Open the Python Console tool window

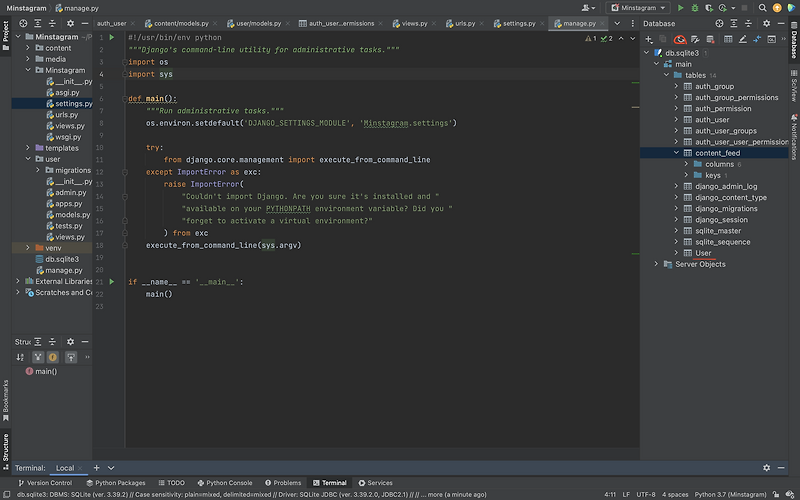click(x=225, y=483)
